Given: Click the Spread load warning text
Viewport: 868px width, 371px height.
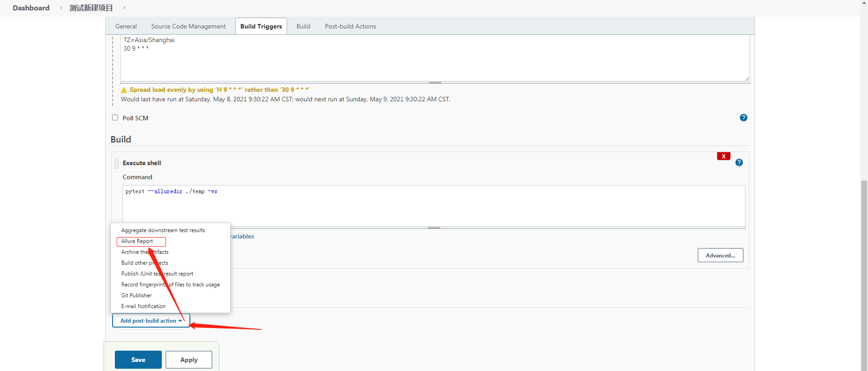Looking at the screenshot, I should (x=220, y=90).
